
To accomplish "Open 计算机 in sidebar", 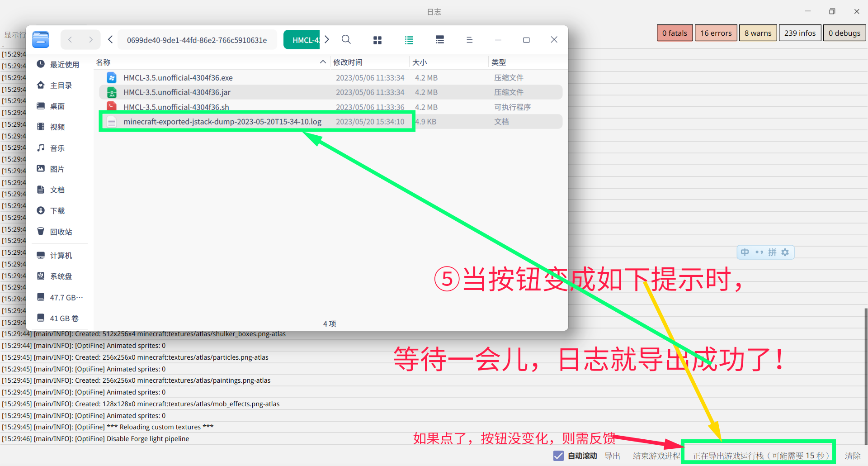I will coord(59,255).
